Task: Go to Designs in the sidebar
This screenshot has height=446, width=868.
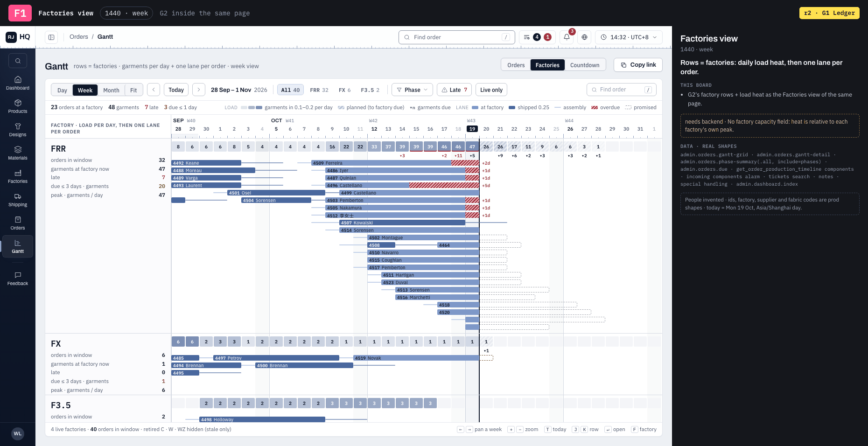Action: point(18,130)
